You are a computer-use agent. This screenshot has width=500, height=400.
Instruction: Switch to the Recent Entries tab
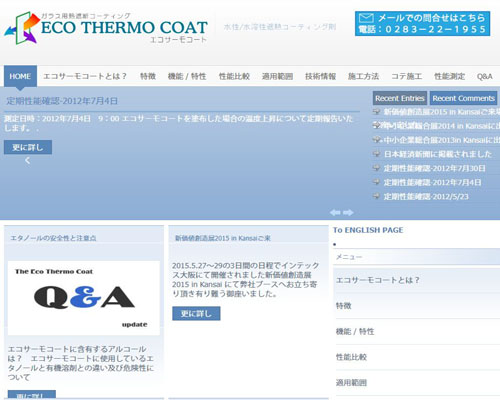(400, 98)
